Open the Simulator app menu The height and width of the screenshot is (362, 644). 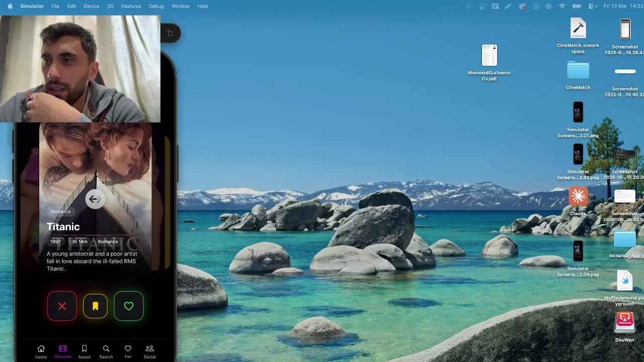(32, 6)
